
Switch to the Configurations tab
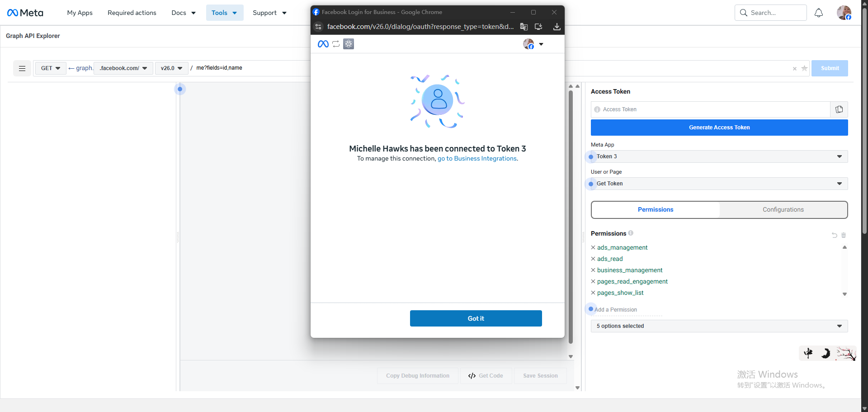click(783, 210)
